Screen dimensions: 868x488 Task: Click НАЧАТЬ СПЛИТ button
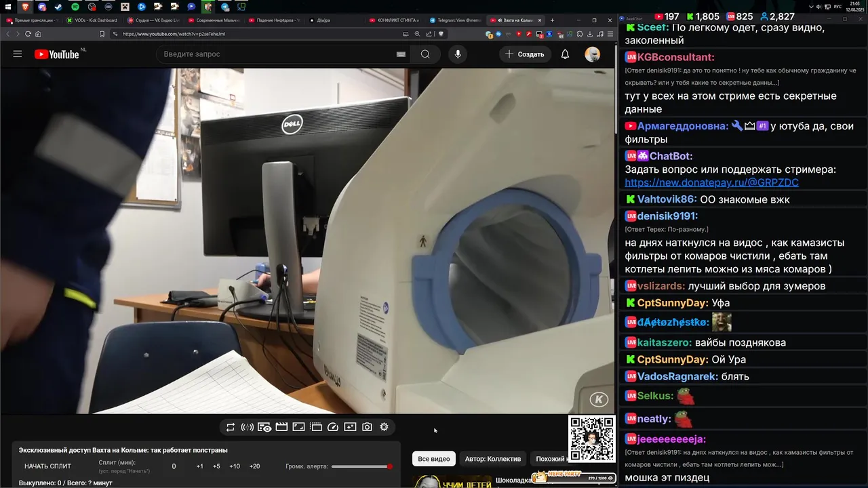48,466
